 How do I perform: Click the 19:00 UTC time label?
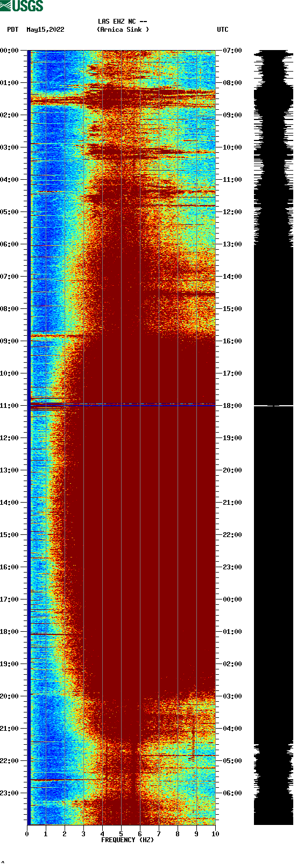[x=232, y=438]
